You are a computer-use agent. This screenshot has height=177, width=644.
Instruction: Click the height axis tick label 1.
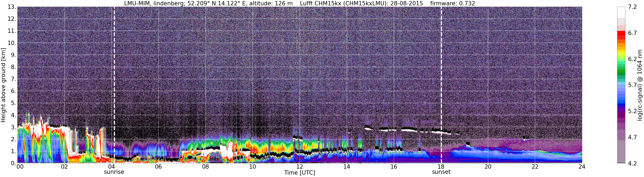click(13, 151)
